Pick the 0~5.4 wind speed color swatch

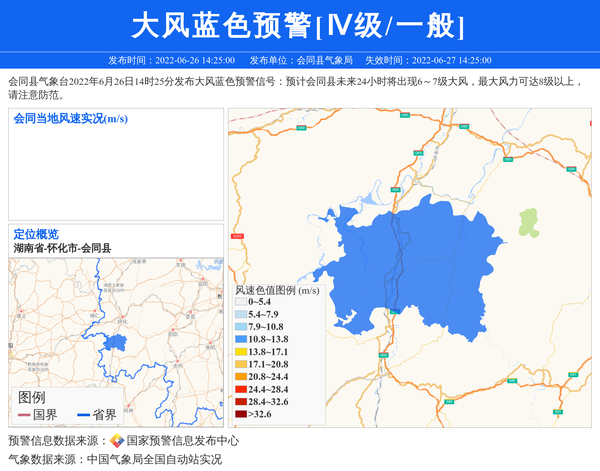click(241, 302)
